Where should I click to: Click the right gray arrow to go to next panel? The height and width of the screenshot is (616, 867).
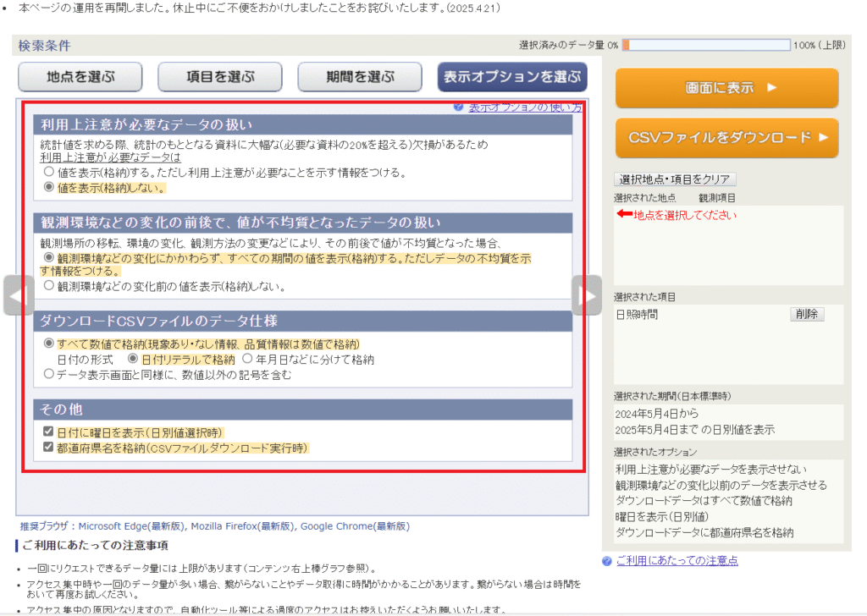[586, 295]
